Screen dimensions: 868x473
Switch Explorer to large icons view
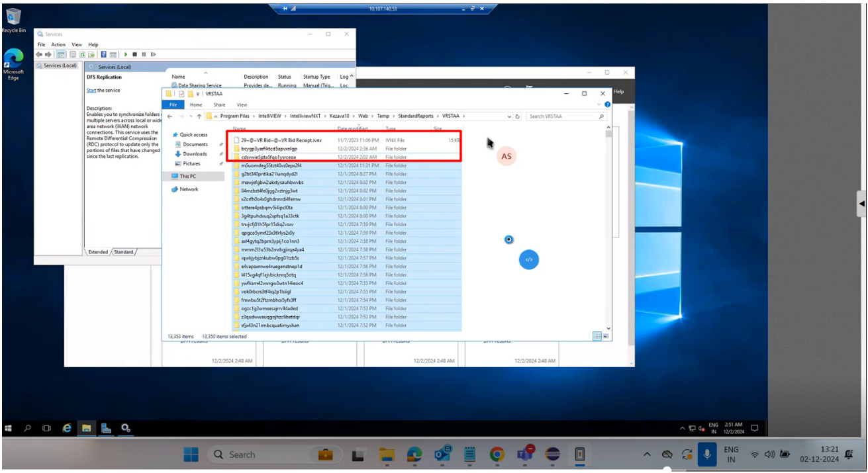605,336
